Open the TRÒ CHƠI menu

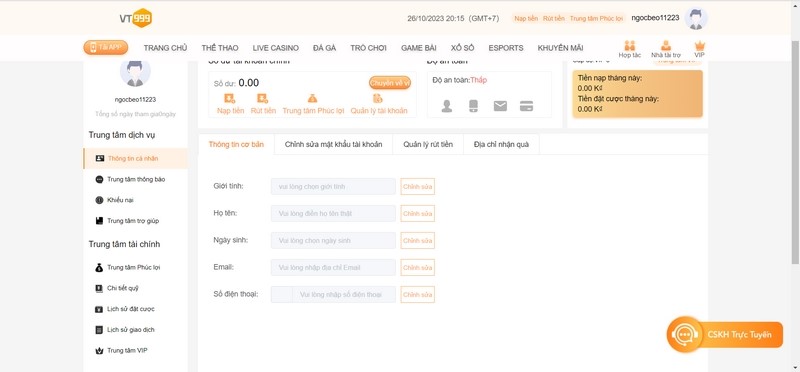tap(368, 48)
